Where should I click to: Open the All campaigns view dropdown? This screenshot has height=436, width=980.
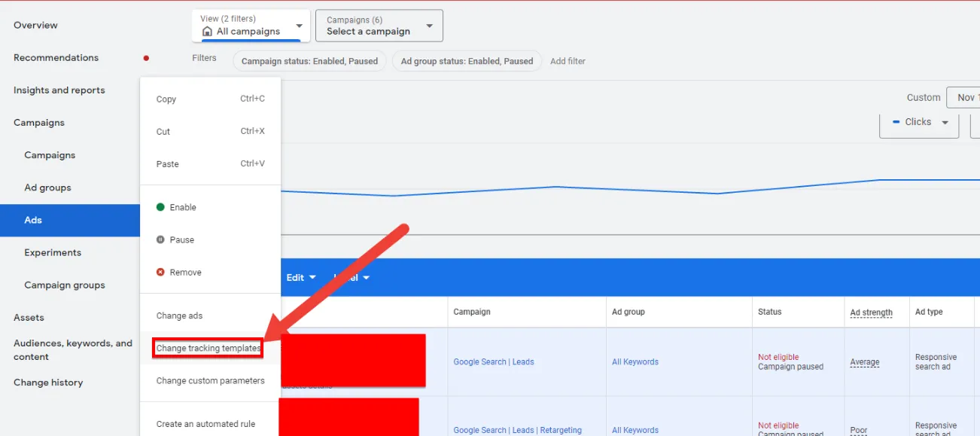click(249, 26)
